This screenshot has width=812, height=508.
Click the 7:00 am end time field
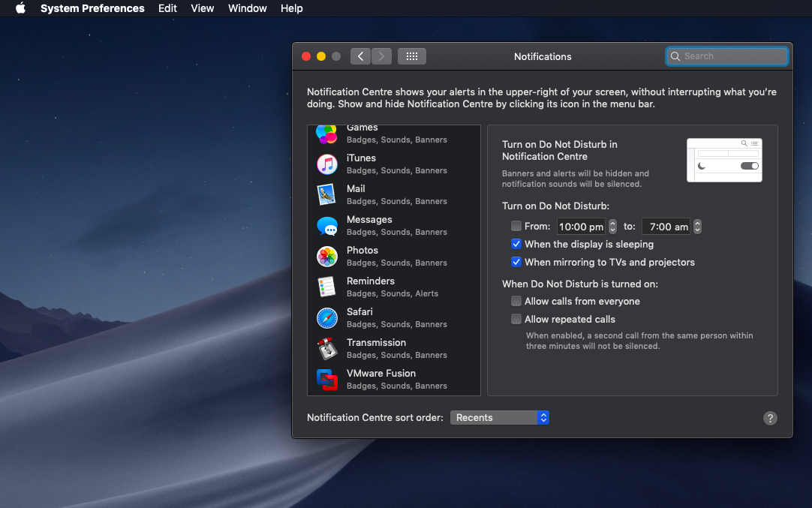[666, 227]
